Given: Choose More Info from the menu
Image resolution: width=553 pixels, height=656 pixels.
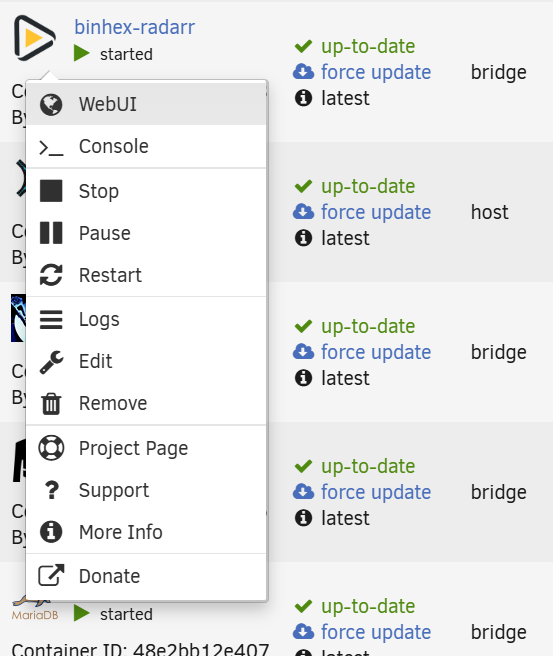Looking at the screenshot, I should pyautogui.click(x=146, y=532).
